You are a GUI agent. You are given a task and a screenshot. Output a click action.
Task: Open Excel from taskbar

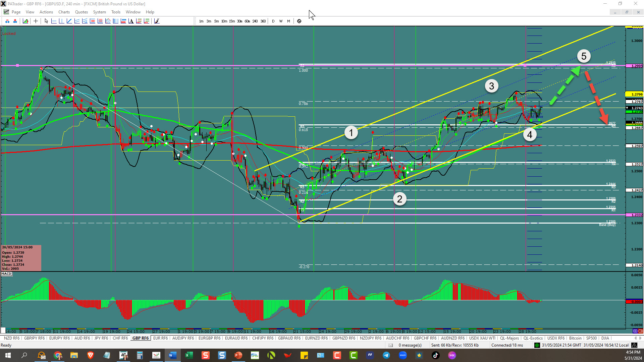coord(189,355)
